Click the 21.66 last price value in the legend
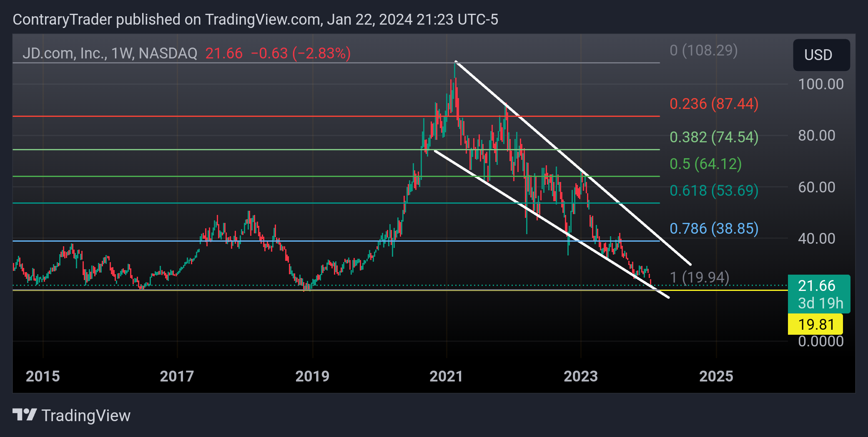The image size is (868, 437). [x=224, y=53]
